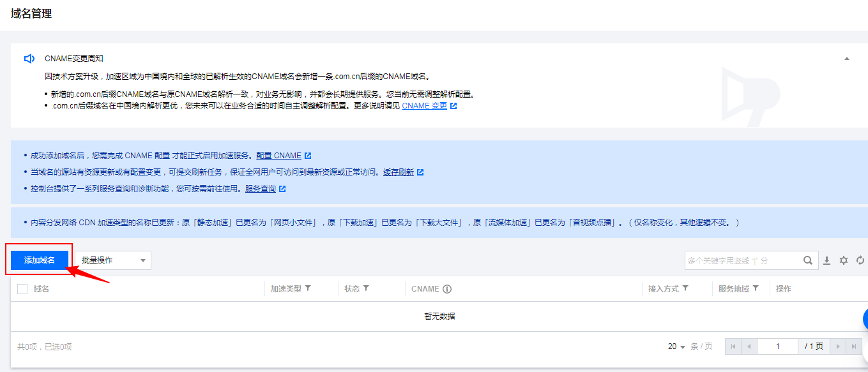Viewport: 868px width, 372px height.
Task: Click the download/export icon near the search box
Action: click(x=826, y=260)
